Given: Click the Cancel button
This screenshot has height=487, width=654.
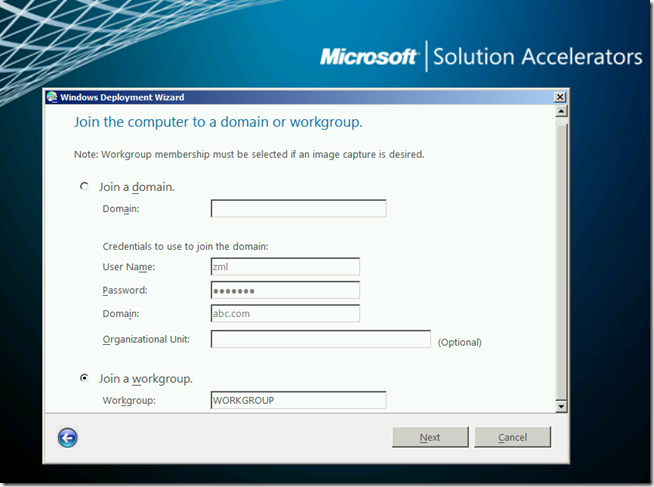Looking at the screenshot, I should pos(513,437).
